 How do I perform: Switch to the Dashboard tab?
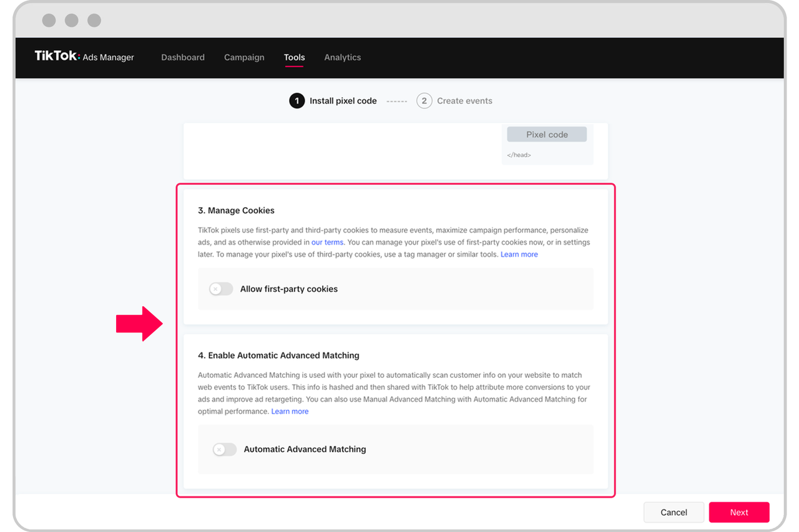tap(182, 57)
